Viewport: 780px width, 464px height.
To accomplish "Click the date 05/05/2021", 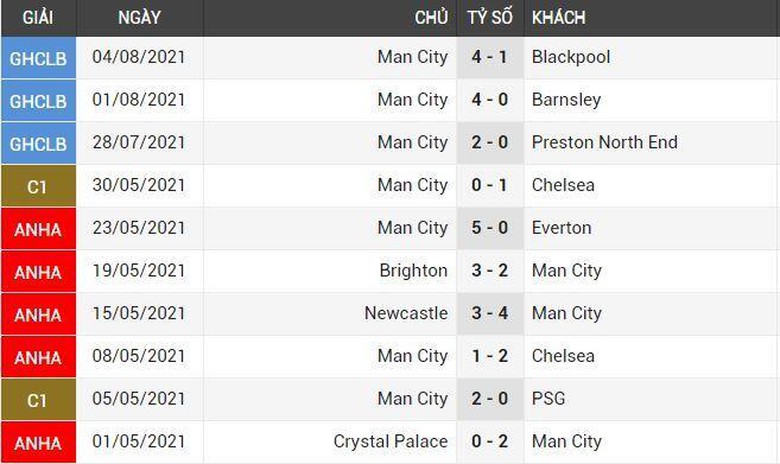I will point(139,398).
